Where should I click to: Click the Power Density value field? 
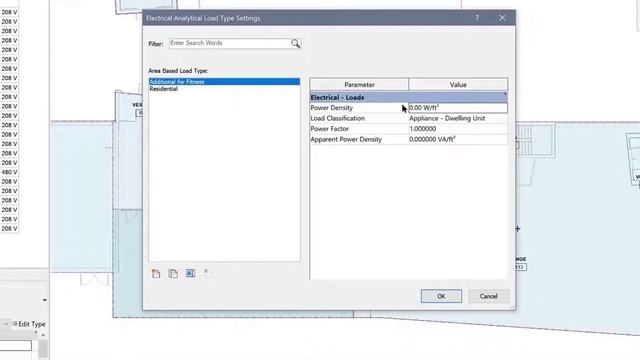458,108
